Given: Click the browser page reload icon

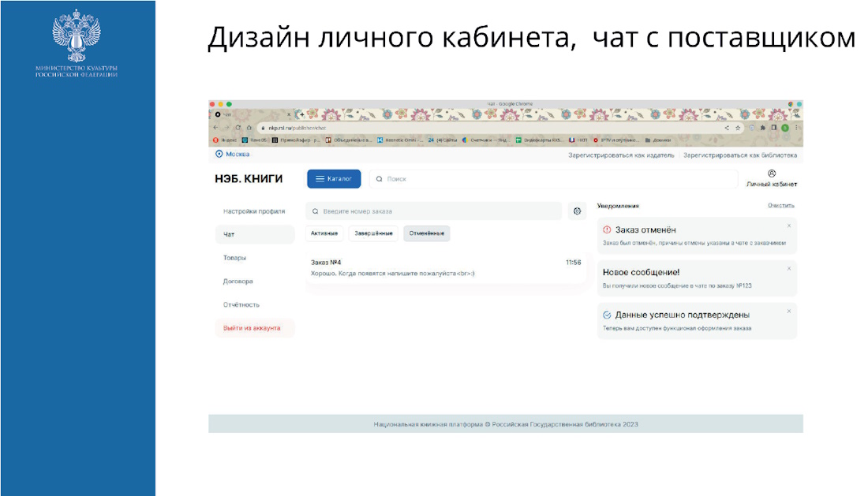Looking at the screenshot, I should coord(238,128).
